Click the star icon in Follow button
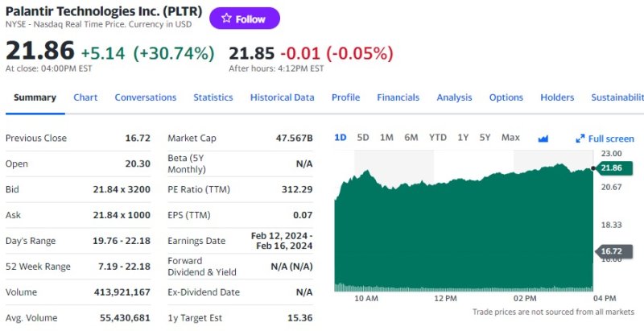The height and width of the screenshot is (331, 644). [x=226, y=19]
